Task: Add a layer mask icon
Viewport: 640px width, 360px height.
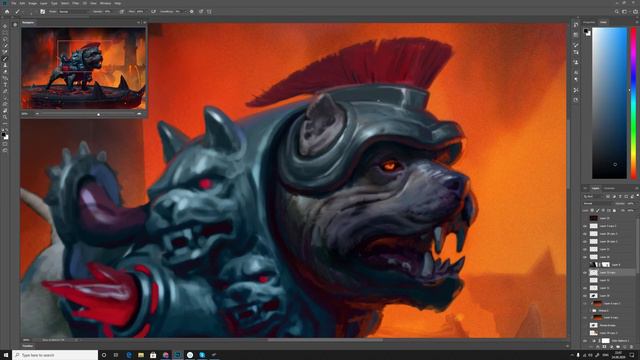Action: coord(604,347)
